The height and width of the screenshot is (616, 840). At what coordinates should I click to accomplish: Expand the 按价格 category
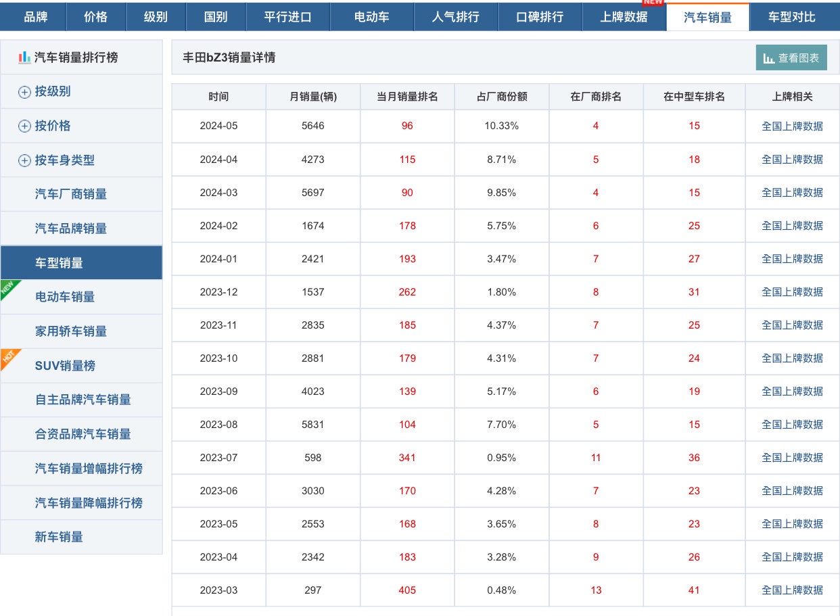coord(52,126)
